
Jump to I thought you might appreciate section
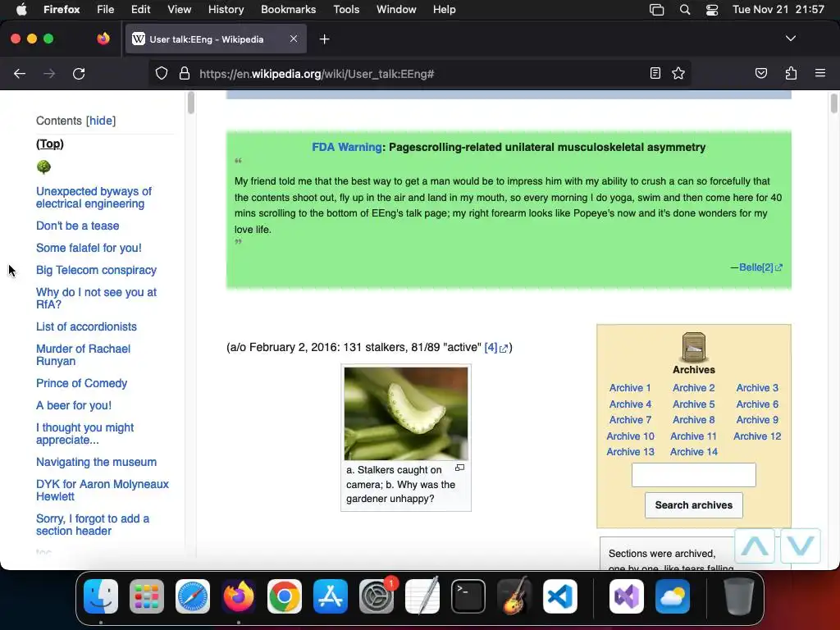click(84, 434)
